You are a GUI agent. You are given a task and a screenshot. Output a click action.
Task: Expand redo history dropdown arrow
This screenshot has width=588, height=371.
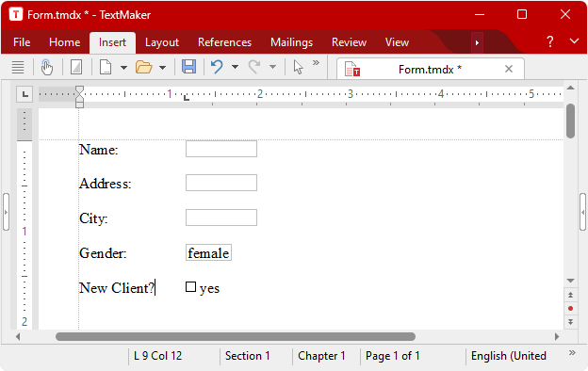pos(273,68)
